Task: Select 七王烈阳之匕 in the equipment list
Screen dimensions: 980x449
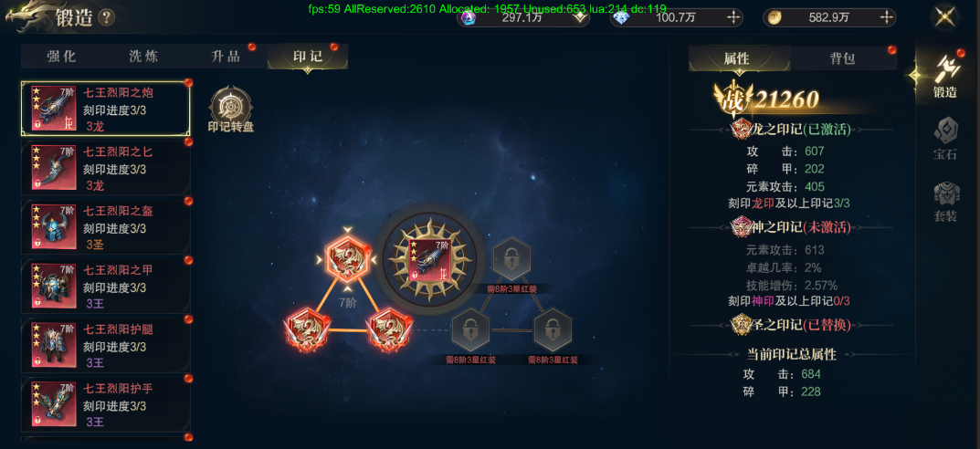Action: tap(106, 168)
